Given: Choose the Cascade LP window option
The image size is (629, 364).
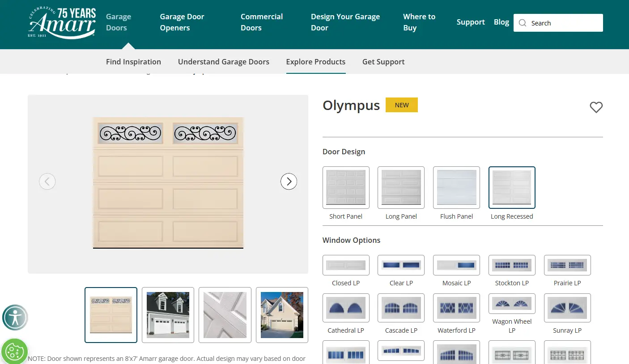Looking at the screenshot, I should (401, 308).
